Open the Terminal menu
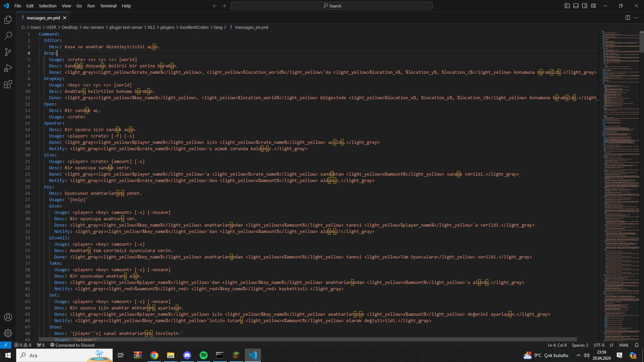 108,6
